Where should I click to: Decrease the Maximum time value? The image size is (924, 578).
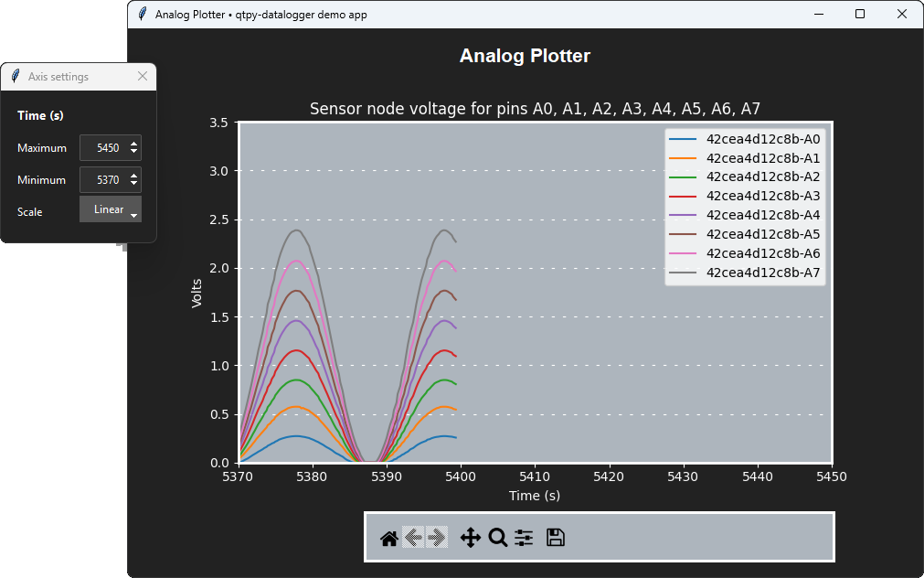pyautogui.click(x=134, y=152)
